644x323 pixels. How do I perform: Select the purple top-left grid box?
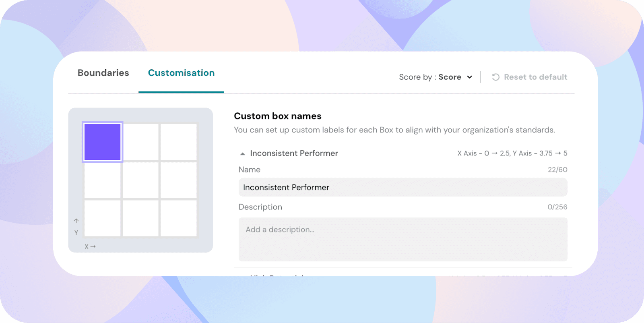click(x=102, y=142)
